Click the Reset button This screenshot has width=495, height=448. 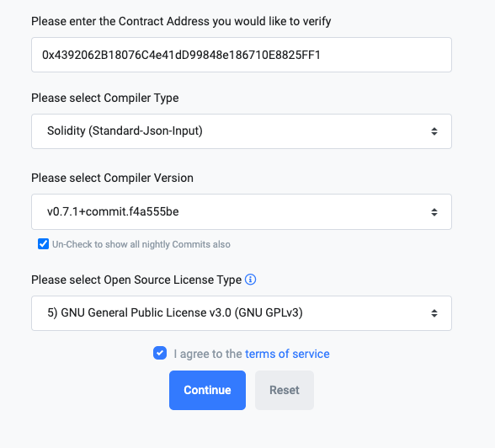(285, 390)
